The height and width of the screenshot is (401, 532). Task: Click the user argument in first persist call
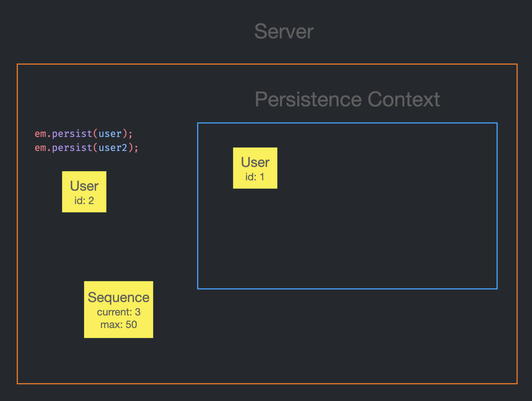(x=110, y=134)
